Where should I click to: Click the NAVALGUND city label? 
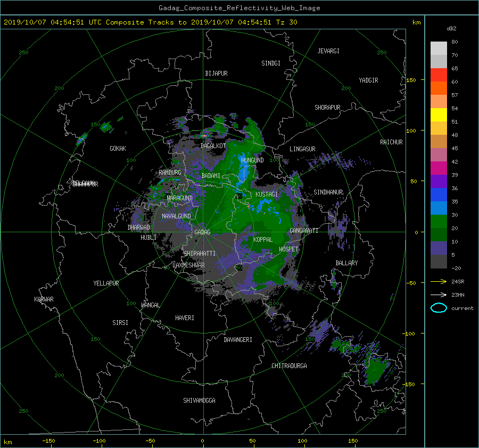tap(176, 216)
